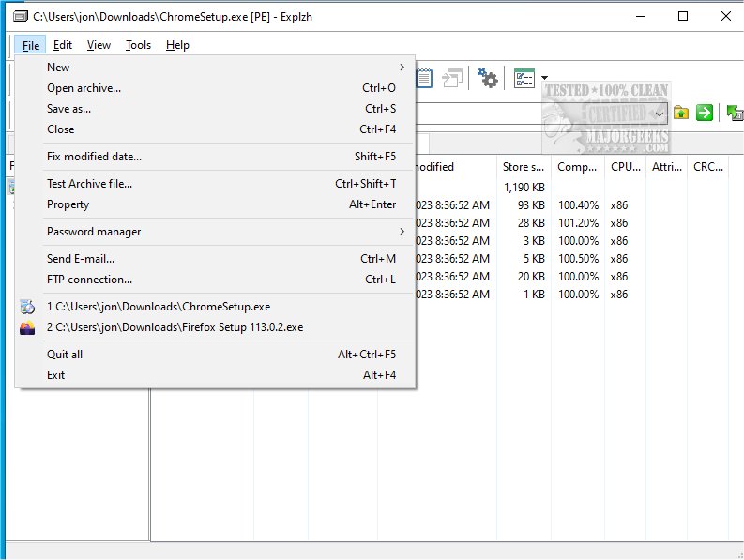Choose Test Archive file... menu entry
Image resolution: width=744 pixels, height=560 pixels.
(x=216, y=184)
